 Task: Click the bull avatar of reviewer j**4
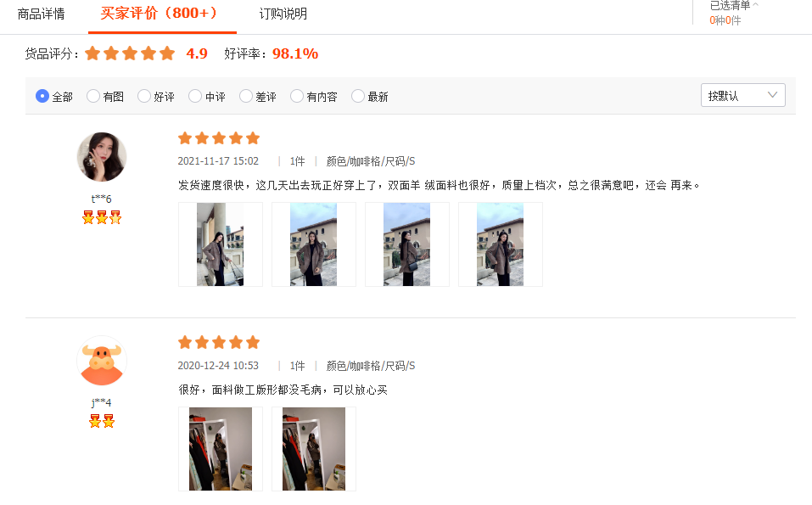click(101, 362)
